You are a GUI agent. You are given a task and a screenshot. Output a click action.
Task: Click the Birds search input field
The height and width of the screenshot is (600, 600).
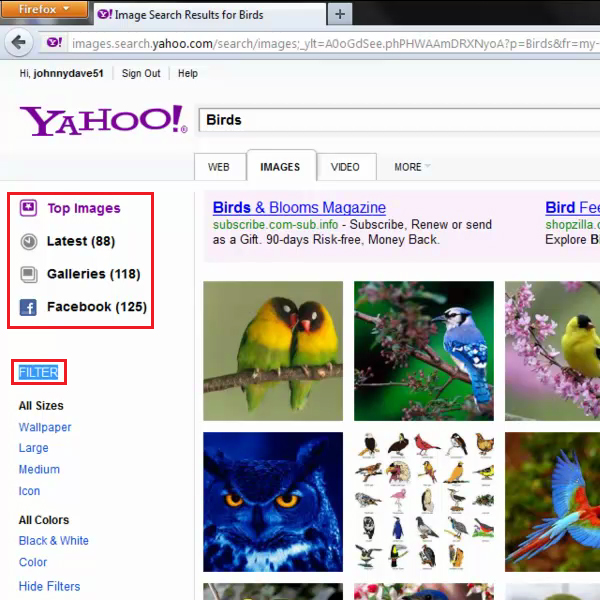pos(399,120)
